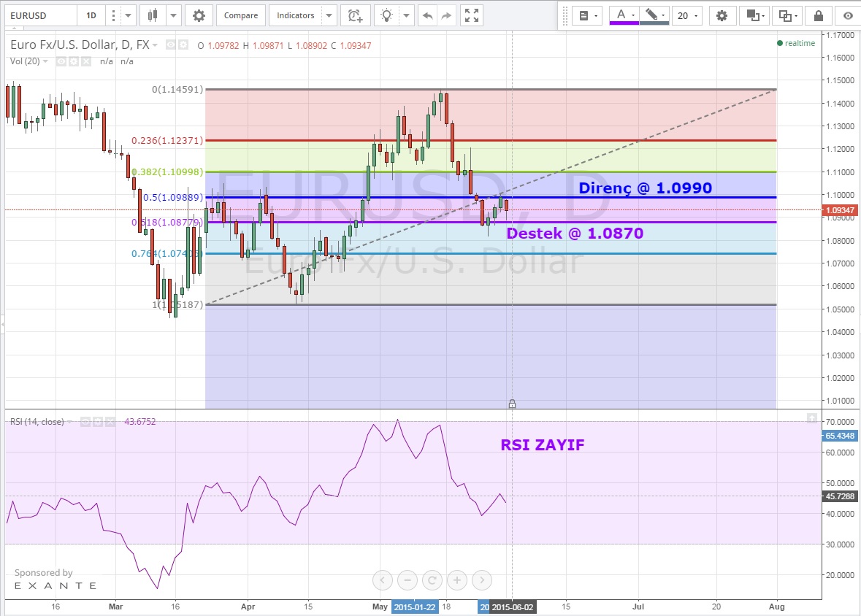Click the EURUSD symbol input field
Viewport: 861px width, 616px height.
point(38,15)
